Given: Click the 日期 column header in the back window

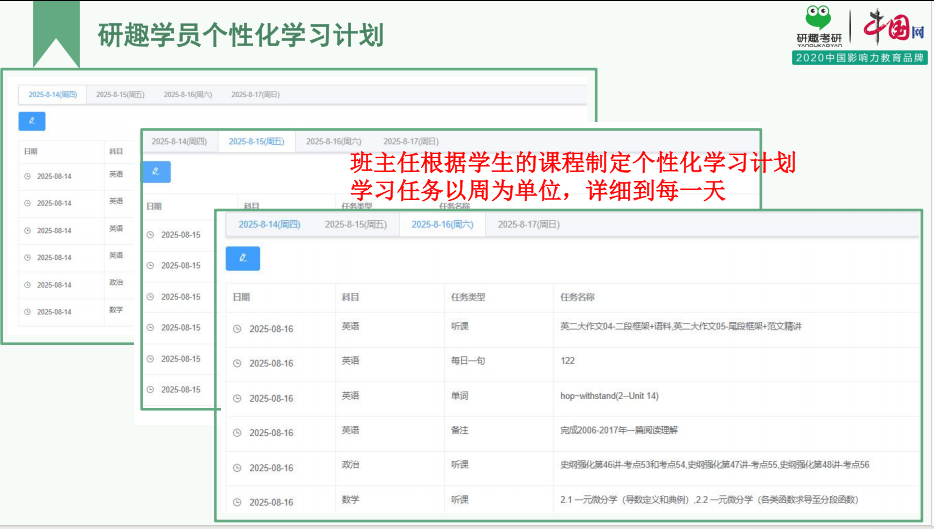Looking at the screenshot, I should [31, 152].
